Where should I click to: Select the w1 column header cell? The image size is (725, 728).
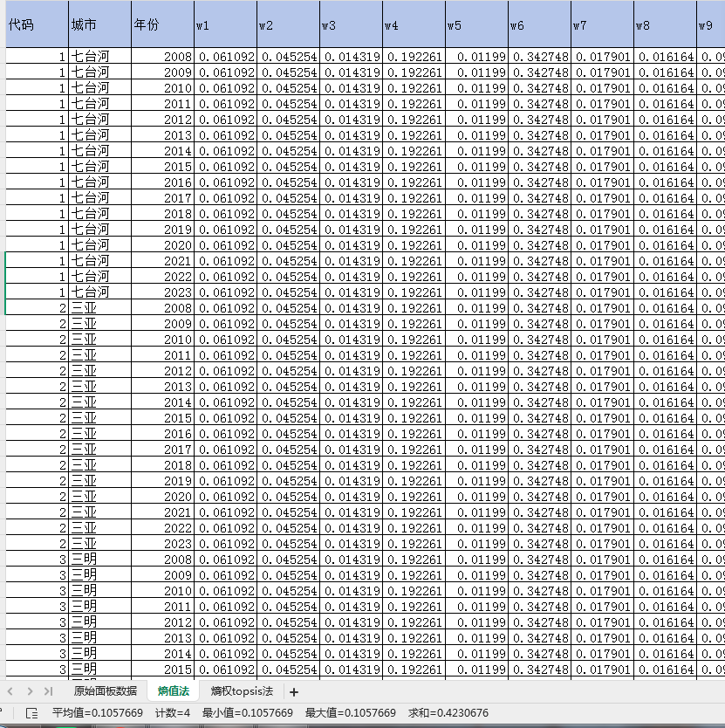coord(225,24)
